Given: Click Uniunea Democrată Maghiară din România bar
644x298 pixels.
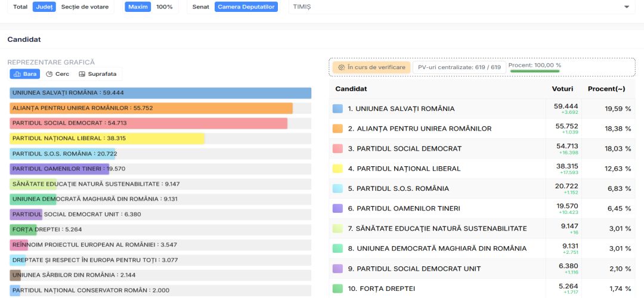Looking at the screenshot, I should point(33,200).
